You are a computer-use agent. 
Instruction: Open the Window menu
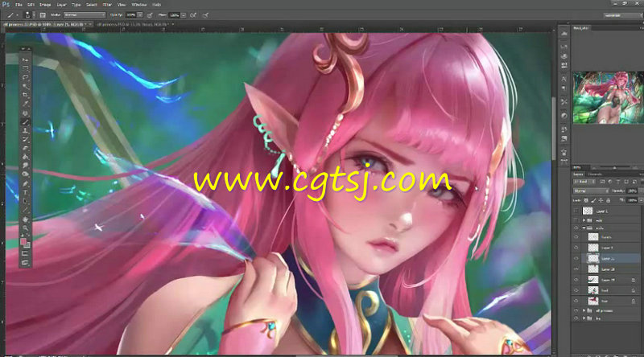pos(138,5)
